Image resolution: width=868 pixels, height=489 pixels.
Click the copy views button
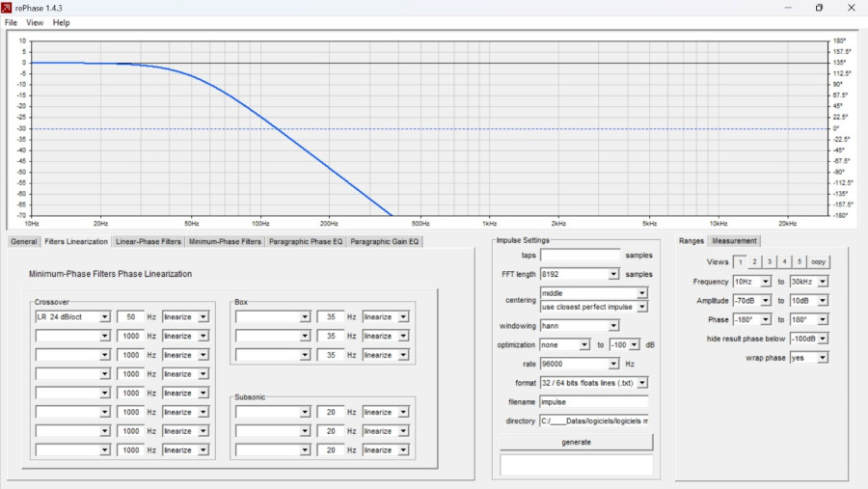818,262
